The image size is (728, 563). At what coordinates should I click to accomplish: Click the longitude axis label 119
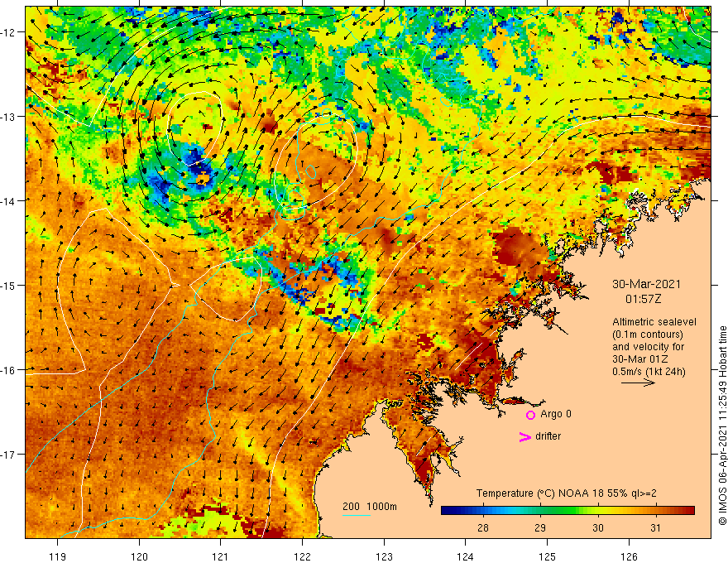pyautogui.click(x=58, y=556)
